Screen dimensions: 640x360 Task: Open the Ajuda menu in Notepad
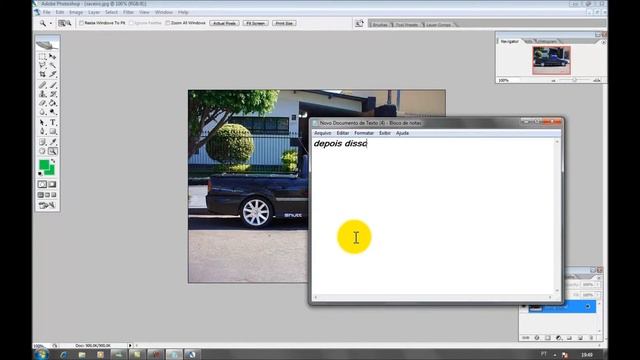pos(402,133)
